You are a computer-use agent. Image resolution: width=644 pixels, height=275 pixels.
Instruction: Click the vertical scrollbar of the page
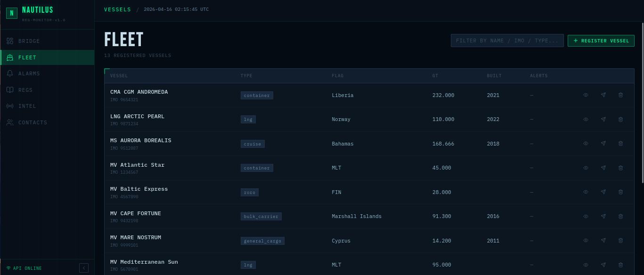642,103
